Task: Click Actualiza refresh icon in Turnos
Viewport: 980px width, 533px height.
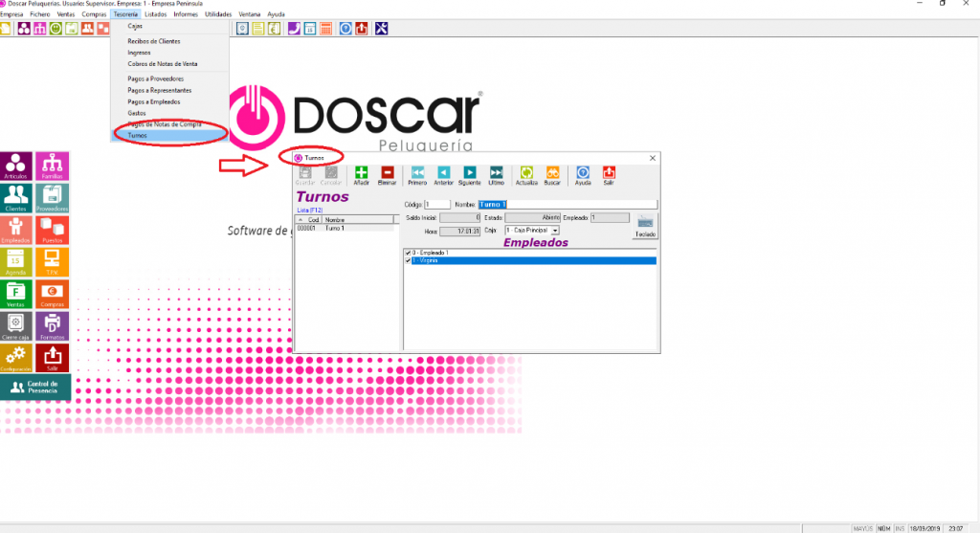Action: tap(526, 175)
